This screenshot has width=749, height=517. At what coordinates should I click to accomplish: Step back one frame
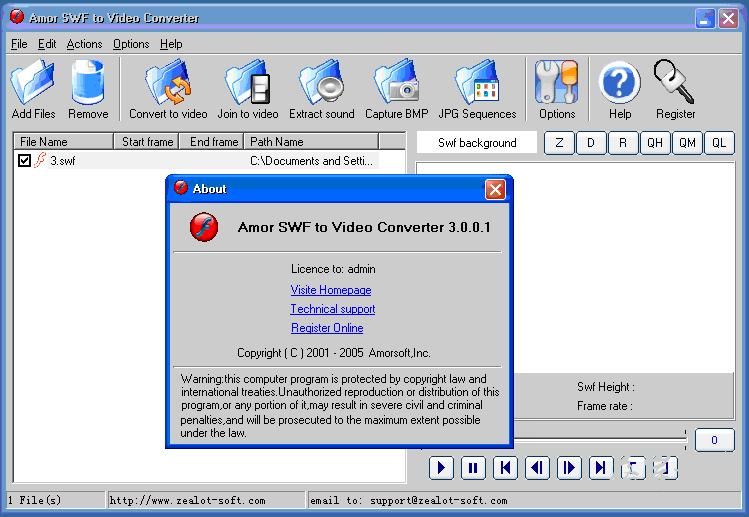tap(537, 468)
